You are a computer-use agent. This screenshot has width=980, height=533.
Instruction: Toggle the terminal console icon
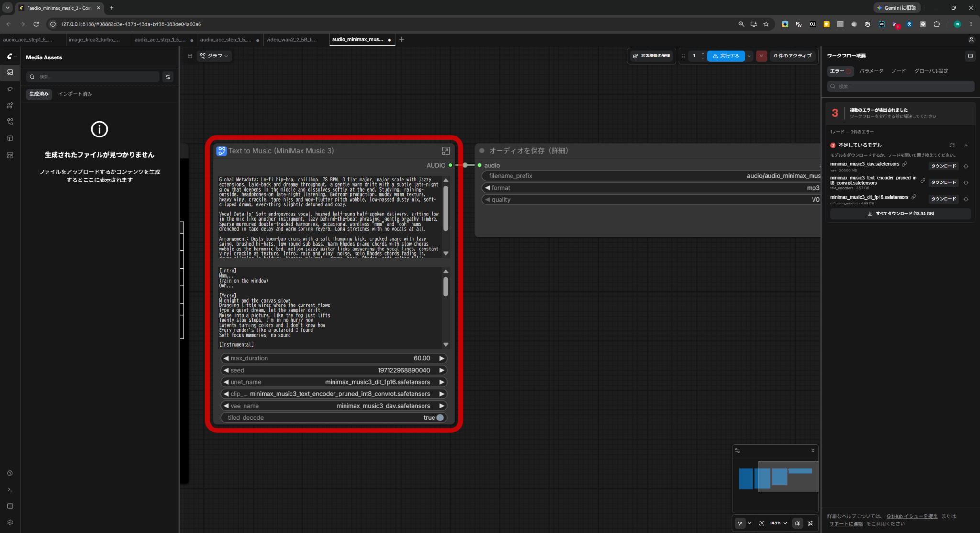click(10, 489)
